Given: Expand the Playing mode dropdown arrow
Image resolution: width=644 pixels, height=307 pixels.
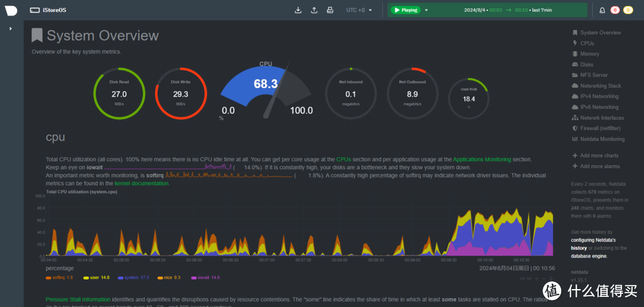Looking at the screenshot, I should click(x=426, y=10).
